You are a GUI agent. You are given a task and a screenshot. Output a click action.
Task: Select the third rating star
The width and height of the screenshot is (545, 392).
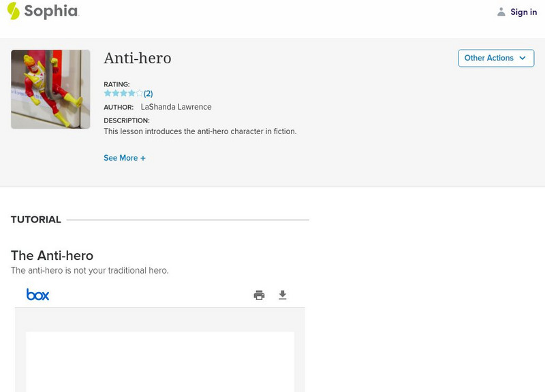[124, 93]
